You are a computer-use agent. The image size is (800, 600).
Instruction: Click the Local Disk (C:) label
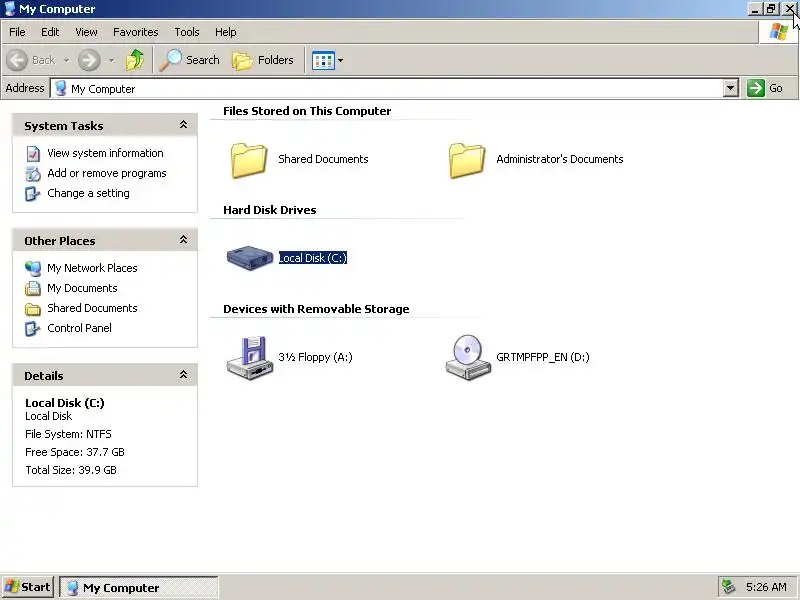[313, 258]
